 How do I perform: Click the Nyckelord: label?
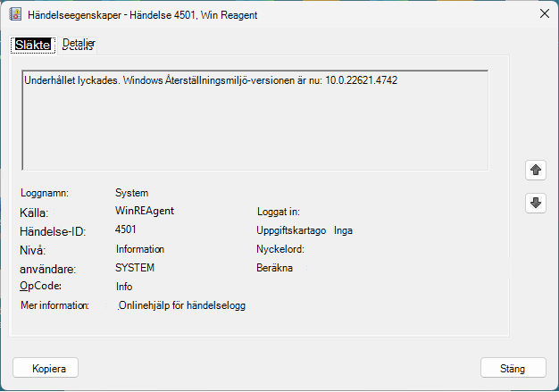coord(280,249)
